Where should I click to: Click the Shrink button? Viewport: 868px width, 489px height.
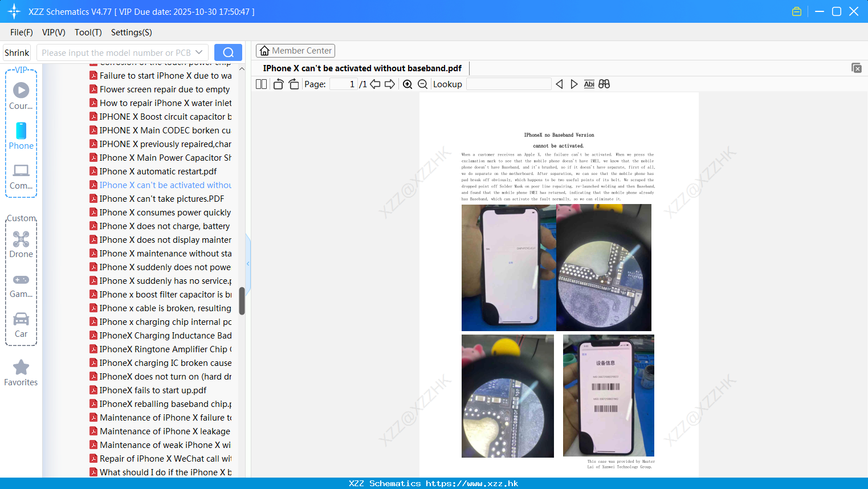pos(17,52)
